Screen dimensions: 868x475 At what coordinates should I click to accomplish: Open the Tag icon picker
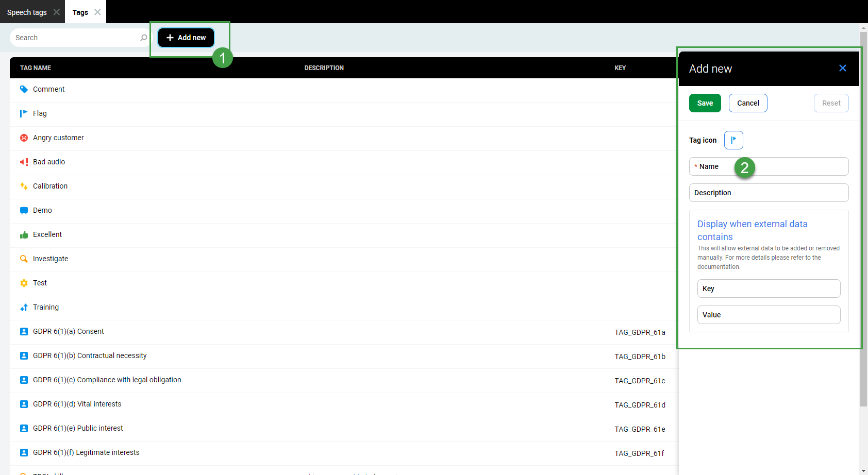(x=733, y=140)
